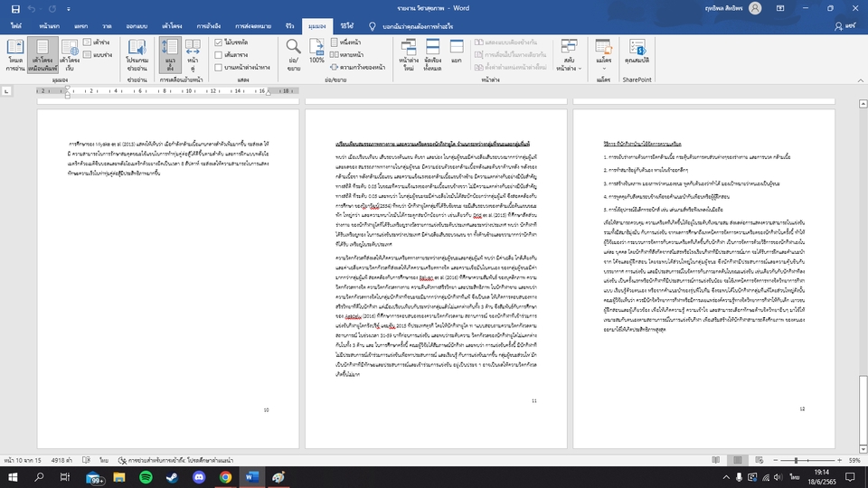Screen dimensions: 868x488
Task: Choose Page Width zoom option
Action: [x=358, y=68]
